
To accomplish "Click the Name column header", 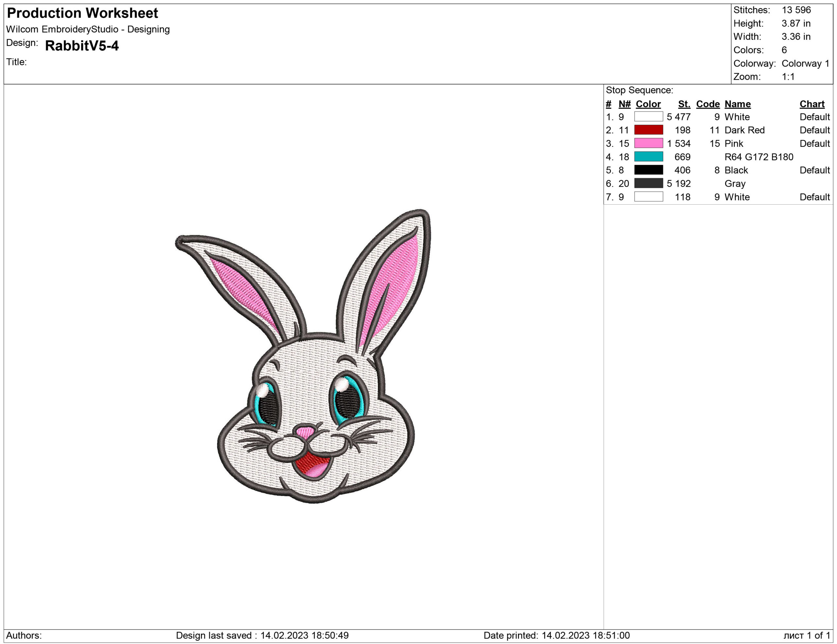I will 737,104.
